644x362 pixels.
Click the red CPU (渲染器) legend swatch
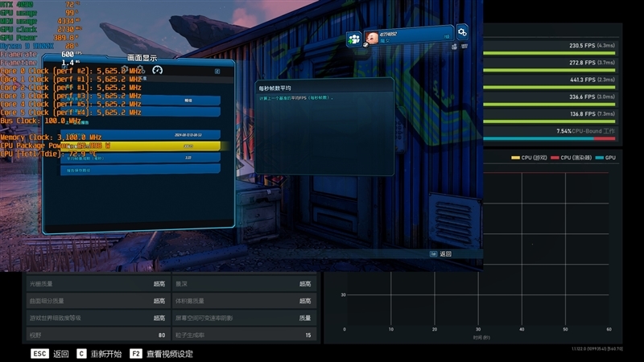pos(555,158)
